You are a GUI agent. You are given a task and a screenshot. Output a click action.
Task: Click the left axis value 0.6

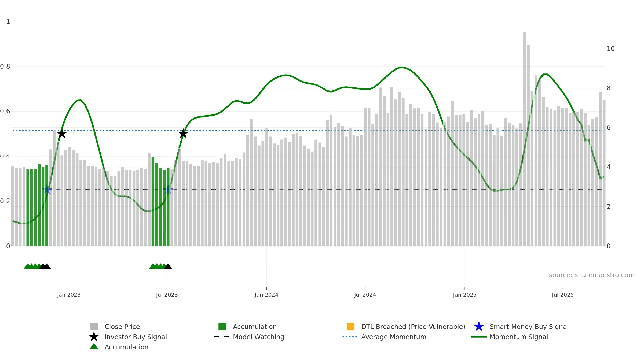[x=5, y=111]
